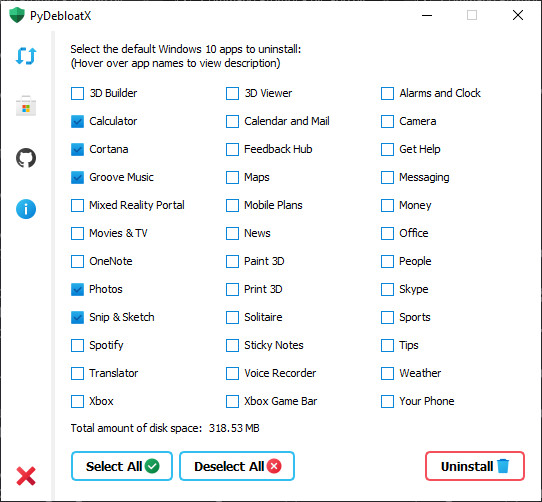Check the Mobile Plans checkbox
The height and width of the screenshot is (502, 542).
(x=232, y=205)
